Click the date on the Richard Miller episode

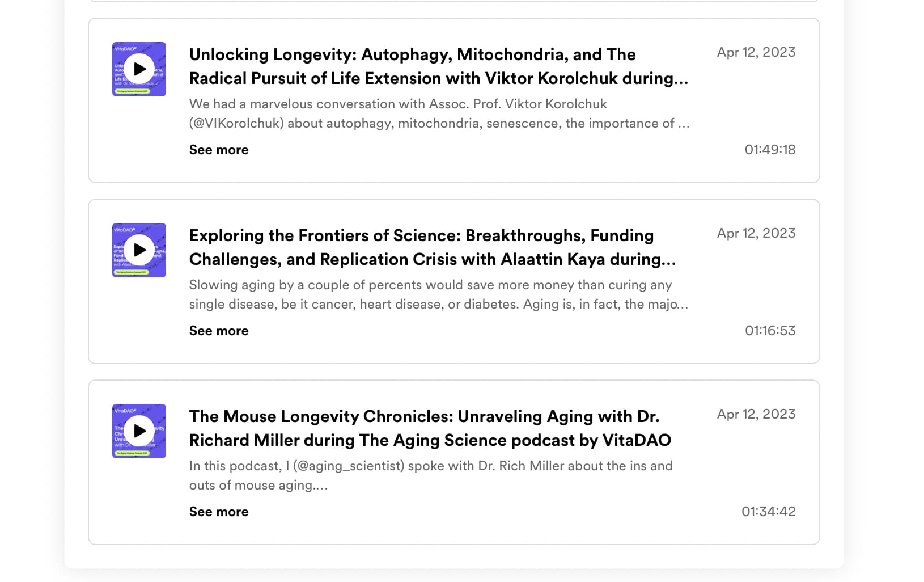pos(756,414)
